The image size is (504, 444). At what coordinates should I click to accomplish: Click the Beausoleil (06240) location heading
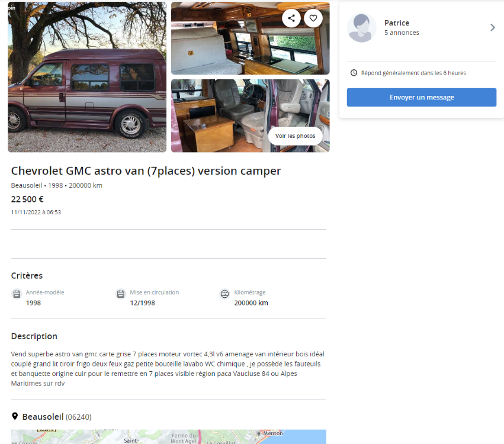(57, 417)
